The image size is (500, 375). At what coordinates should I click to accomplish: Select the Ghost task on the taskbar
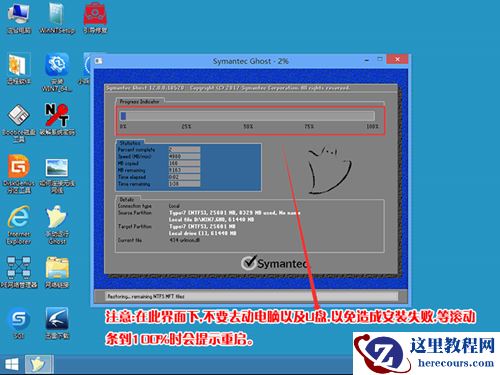pos(40,364)
